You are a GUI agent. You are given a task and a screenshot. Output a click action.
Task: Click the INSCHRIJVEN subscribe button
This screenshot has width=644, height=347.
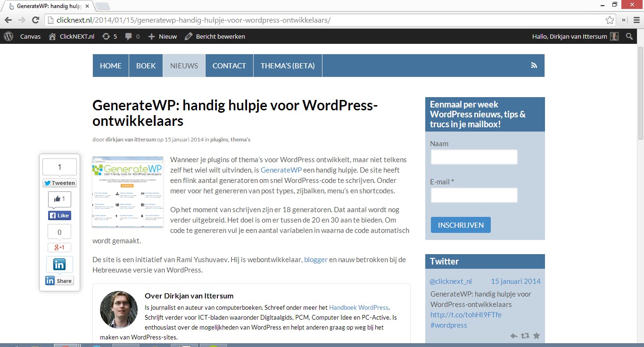[x=461, y=225]
